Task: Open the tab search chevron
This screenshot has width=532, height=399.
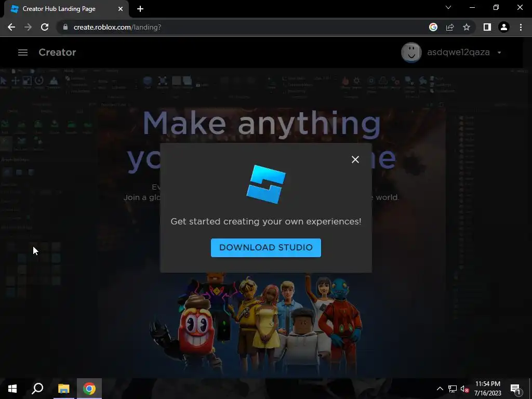Action: coord(448,7)
